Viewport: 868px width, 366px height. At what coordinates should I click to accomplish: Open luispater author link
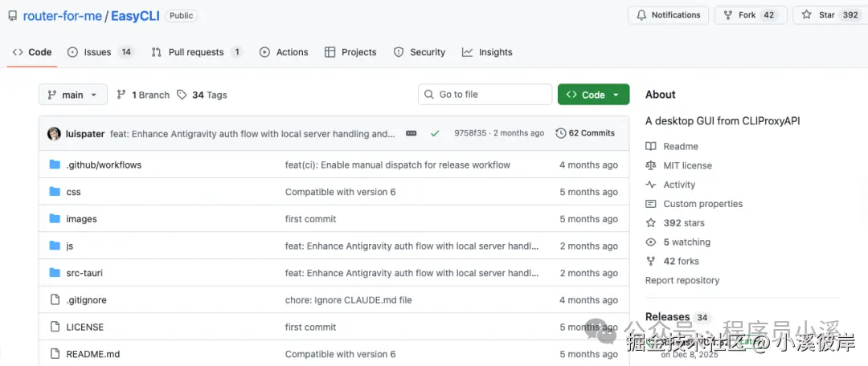coord(85,133)
